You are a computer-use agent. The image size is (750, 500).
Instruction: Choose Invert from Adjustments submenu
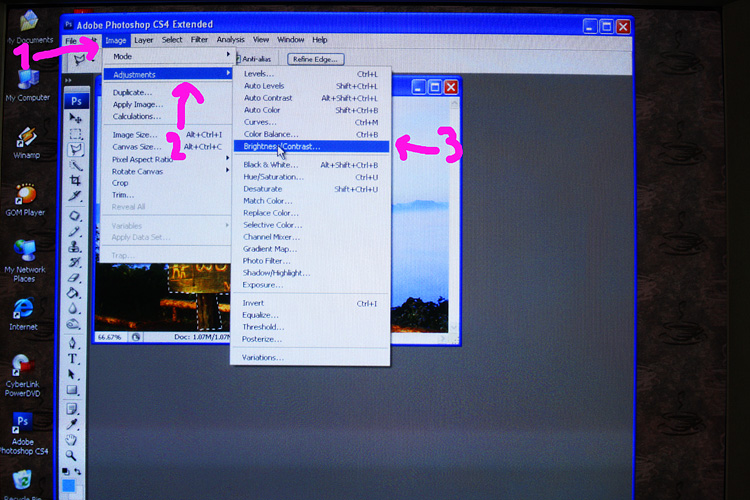click(x=310, y=303)
